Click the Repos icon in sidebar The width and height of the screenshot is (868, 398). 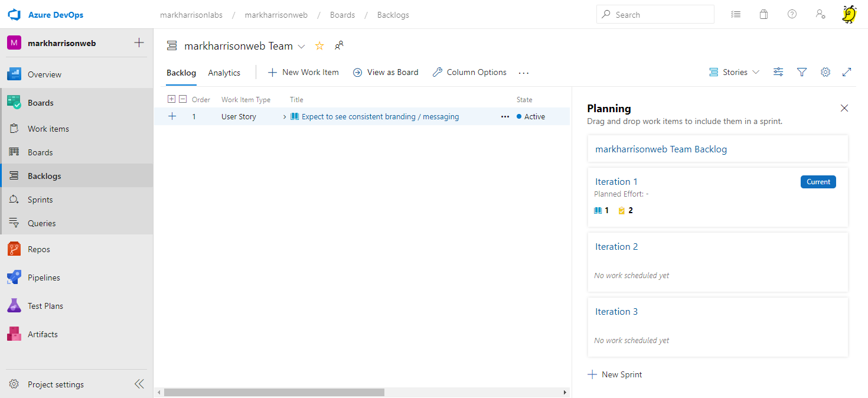pos(14,249)
